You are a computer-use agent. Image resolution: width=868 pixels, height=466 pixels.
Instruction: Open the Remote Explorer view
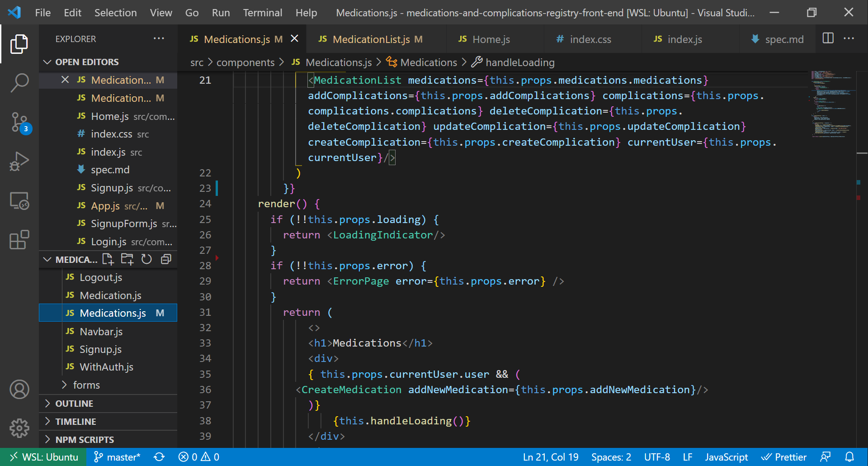point(19,200)
